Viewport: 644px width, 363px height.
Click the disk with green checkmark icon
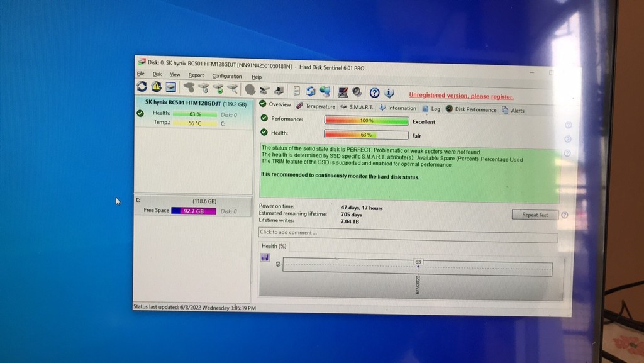218,88
